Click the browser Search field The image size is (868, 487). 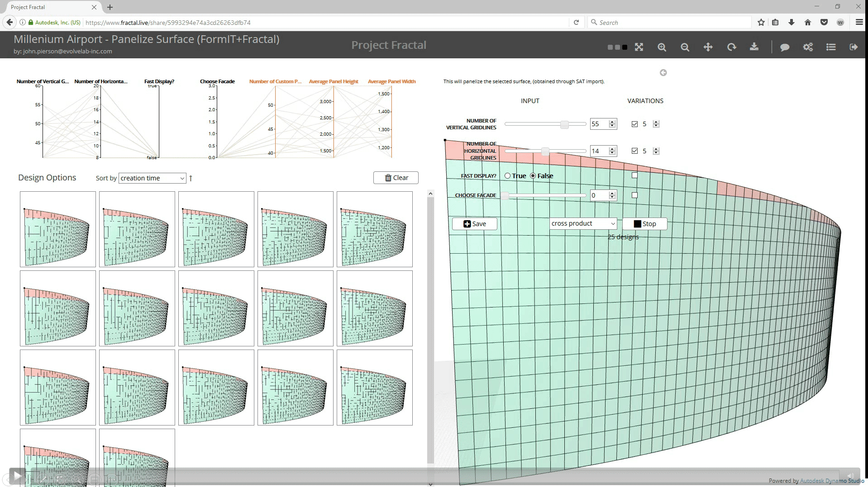point(670,22)
